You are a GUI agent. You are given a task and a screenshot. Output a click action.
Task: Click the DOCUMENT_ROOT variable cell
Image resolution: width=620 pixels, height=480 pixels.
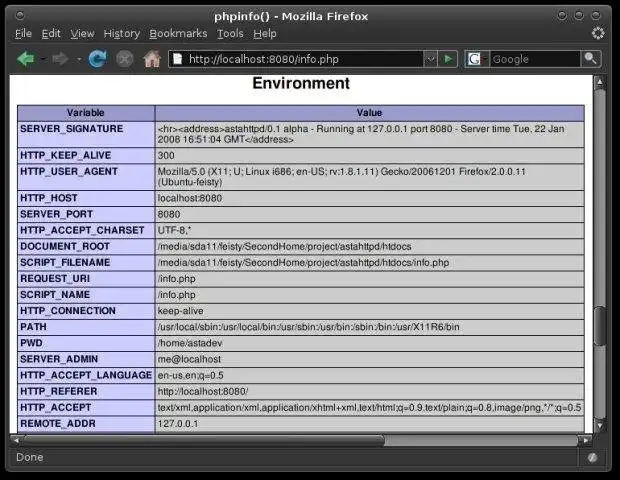click(86, 246)
